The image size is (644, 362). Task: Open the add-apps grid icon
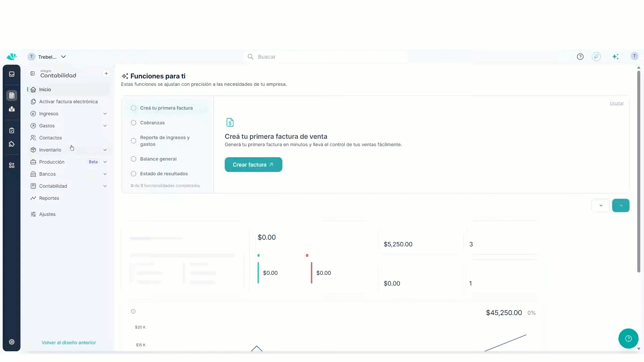tap(12, 165)
